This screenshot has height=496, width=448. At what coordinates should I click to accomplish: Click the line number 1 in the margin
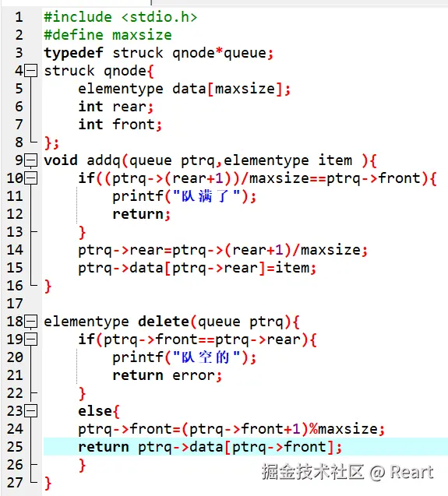pyautogui.click(x=19, y=17)
